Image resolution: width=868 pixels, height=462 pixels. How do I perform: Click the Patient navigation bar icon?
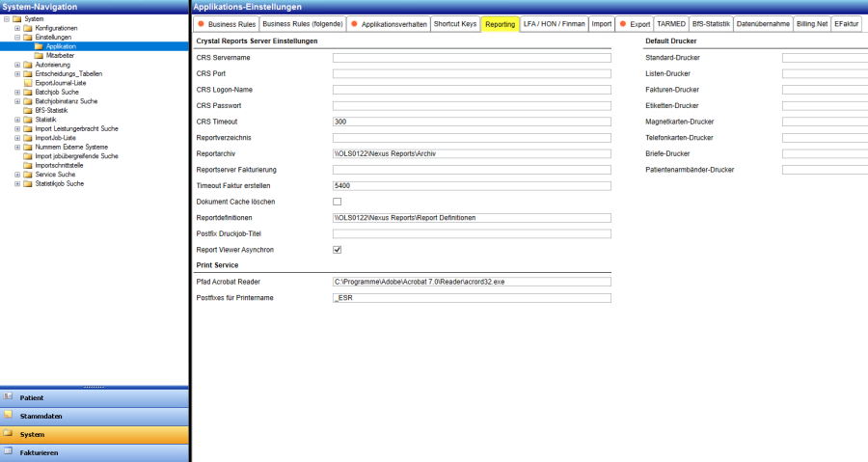pos(8,396)
